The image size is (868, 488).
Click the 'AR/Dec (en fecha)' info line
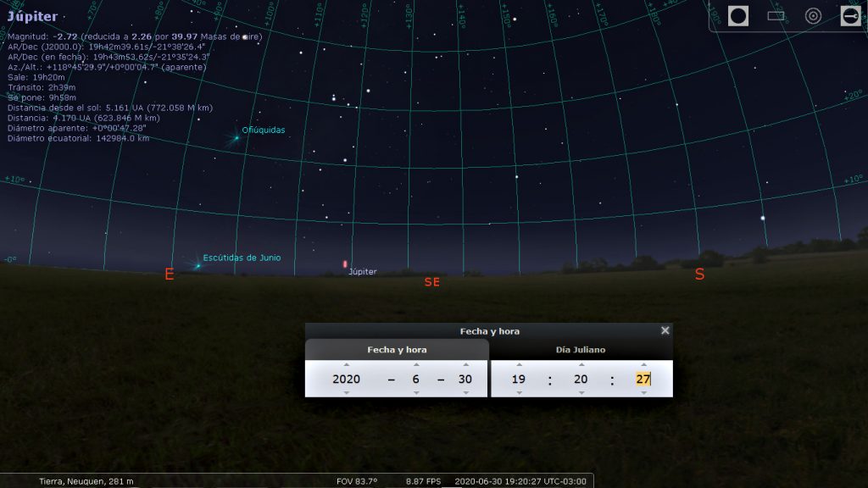point(108,57)
